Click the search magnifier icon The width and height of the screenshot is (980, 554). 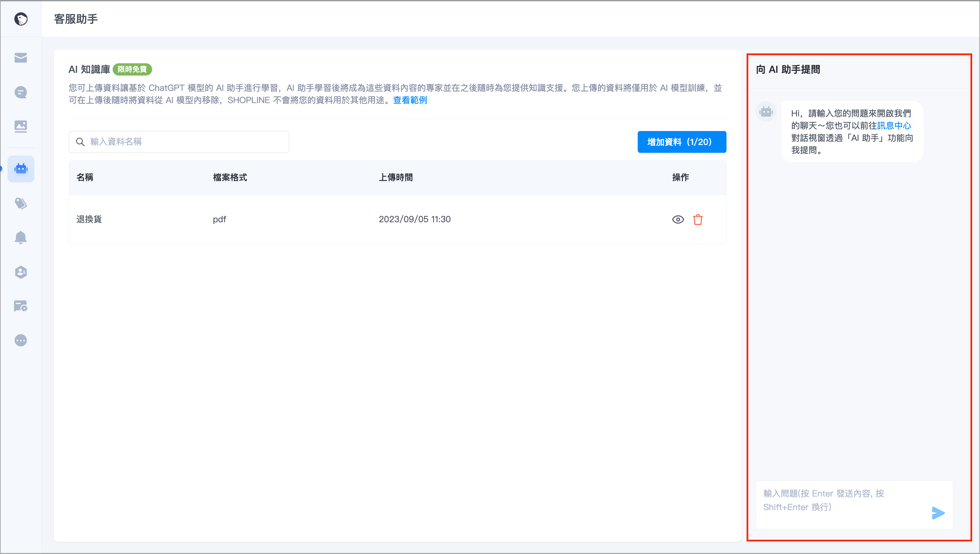pyautogui.click(x=80, y=142)
